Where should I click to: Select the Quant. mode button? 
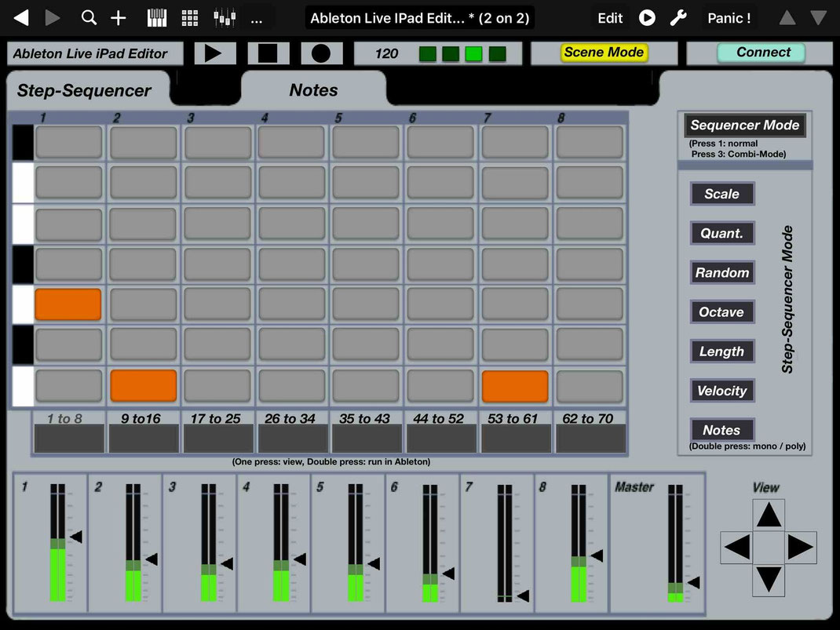pyautogui.click(x=722, y=233)
